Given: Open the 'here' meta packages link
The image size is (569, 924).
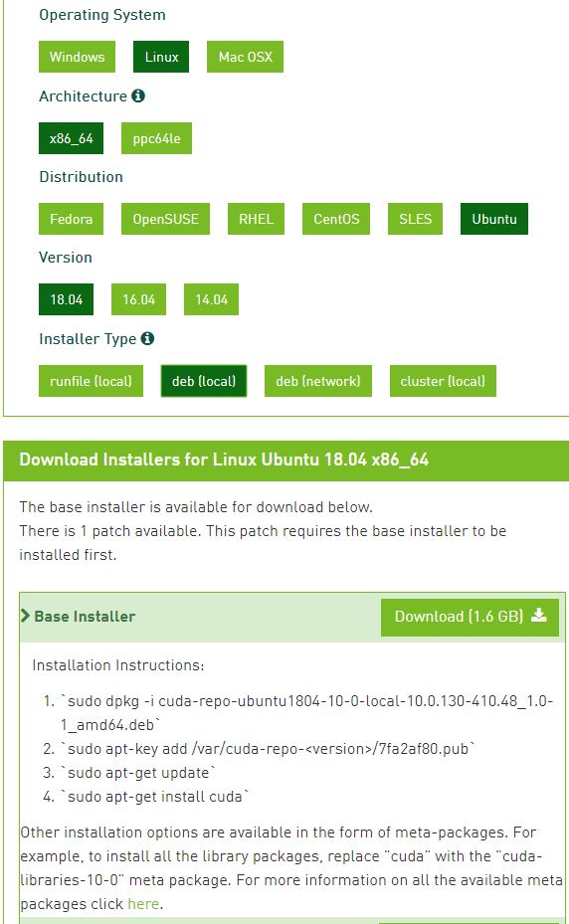Looking at the screenshot, I should pyautogui.click(x=143, y=904).
